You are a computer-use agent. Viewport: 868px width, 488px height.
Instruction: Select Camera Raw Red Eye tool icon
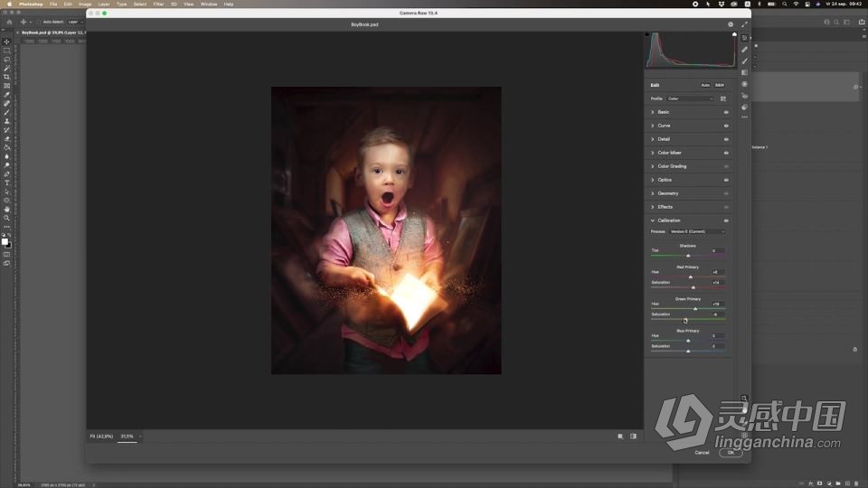(744, 96)
